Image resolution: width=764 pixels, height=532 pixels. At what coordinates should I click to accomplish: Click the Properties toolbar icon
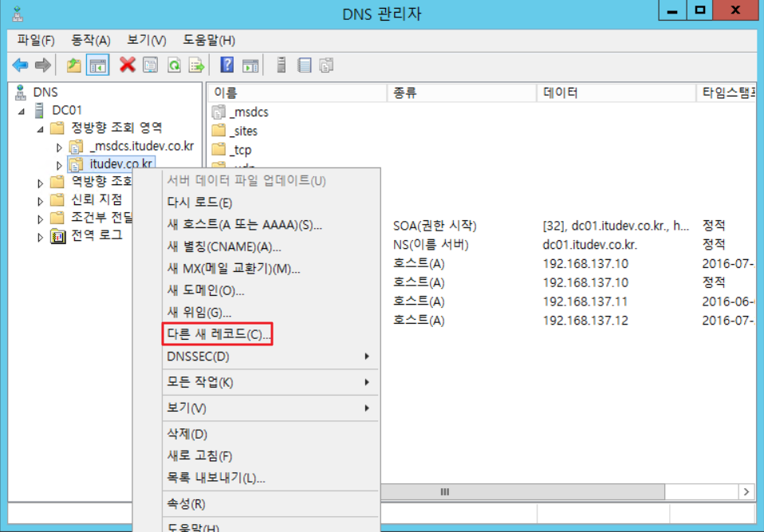[x=150, y=65]
